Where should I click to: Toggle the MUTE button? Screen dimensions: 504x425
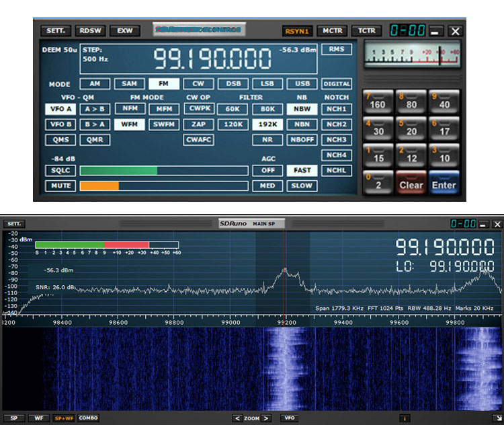pos(60,186)
